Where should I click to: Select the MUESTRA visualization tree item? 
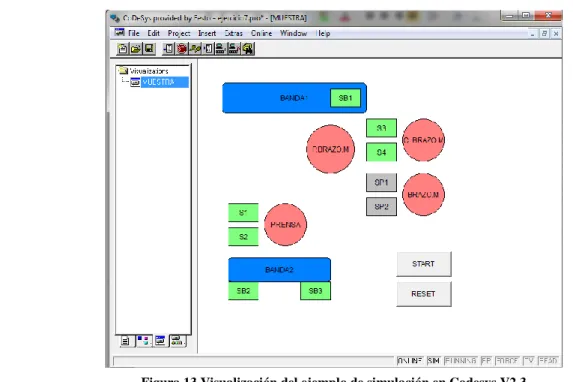click(159, 82)
